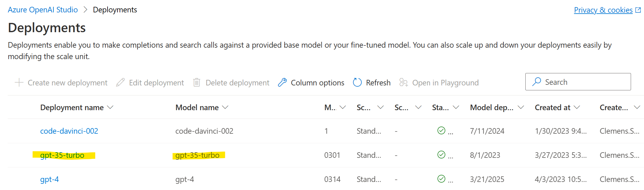This screenshot has width=644, height=190.
Task: Click the Model name header text
Action: (x=197, y=107)
